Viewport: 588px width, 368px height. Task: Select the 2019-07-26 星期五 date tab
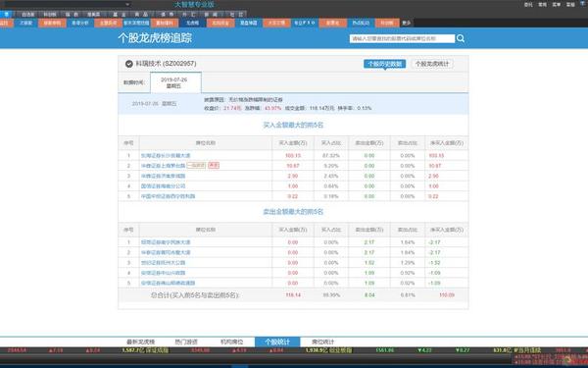[x=175, y=82]
